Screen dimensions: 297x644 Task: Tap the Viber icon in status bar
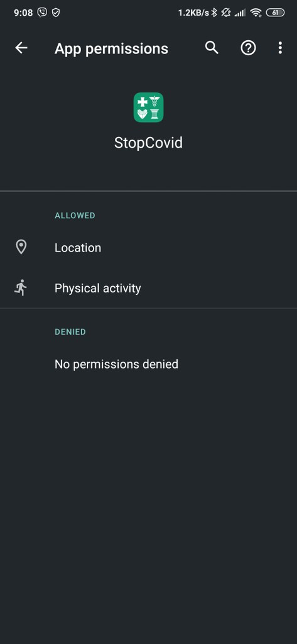point(42,13)
